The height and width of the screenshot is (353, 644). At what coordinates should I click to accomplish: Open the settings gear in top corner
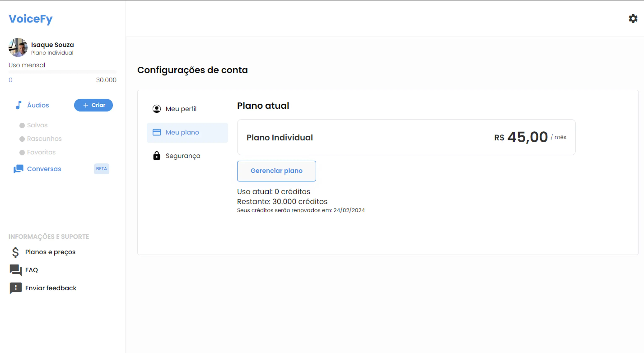tap(633, 18)
